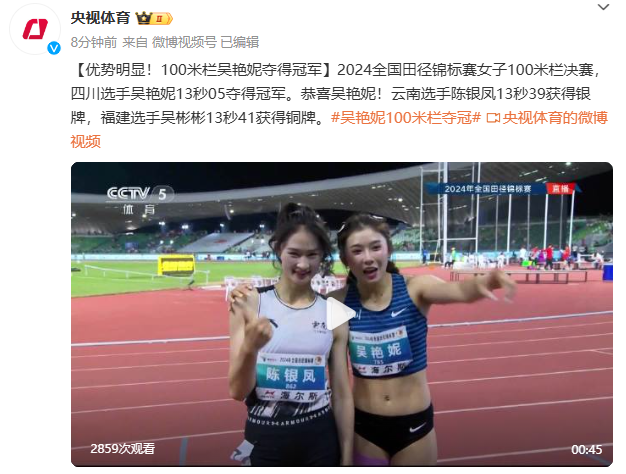This screenshot has height=474, width=626.
Task: Expand the post options chevron
Action: (x=603, y=7)
